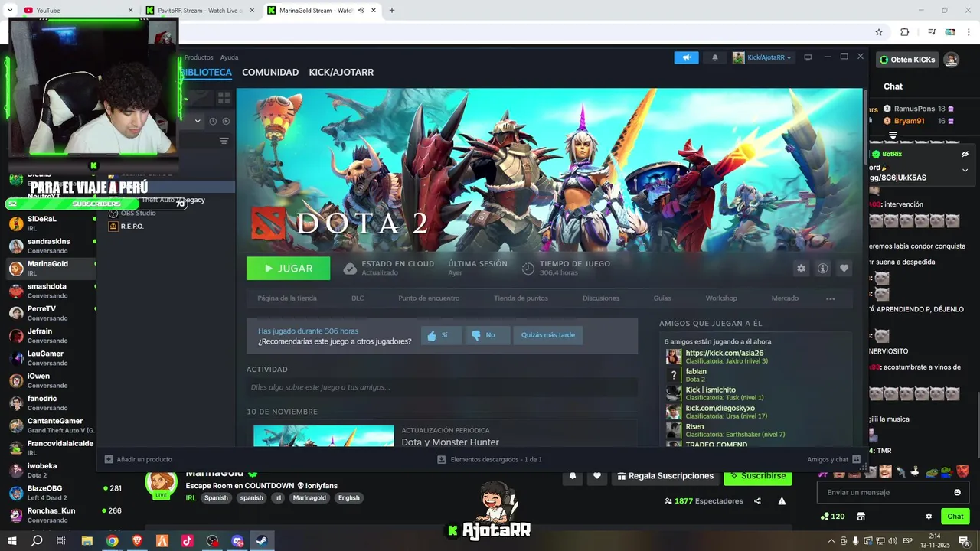The width and height of the screenshot is (980, 551).
Task: Open the chat emoji picker icon
Action: coord(957,492)
